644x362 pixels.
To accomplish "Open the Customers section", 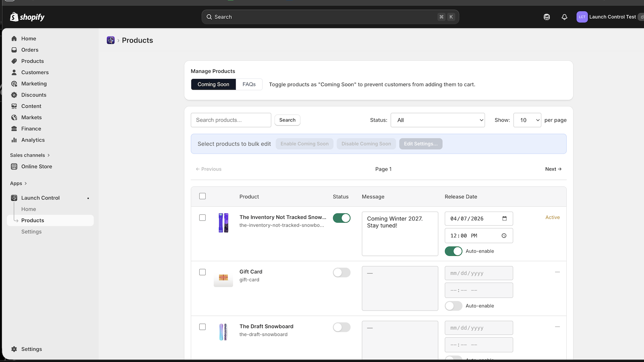I will [35, 72].
